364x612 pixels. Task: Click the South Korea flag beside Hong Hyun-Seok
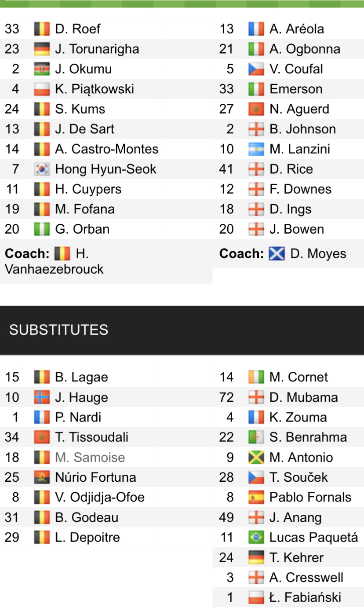[42, 169]
